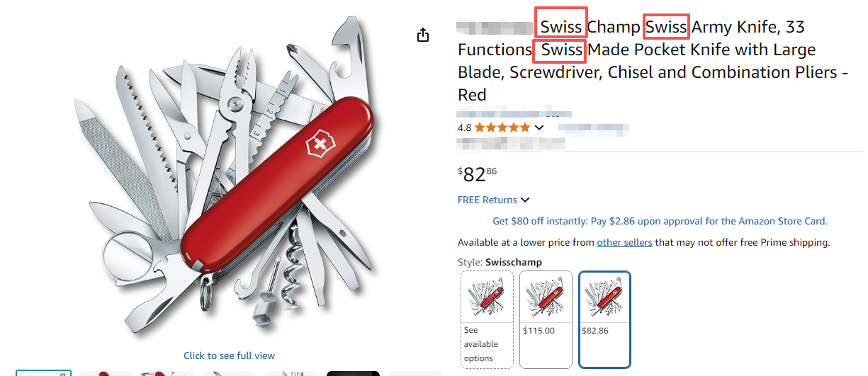The height and width of the screenshot is (376, 868).
Task: Click the share icon beside the product image
Action: [423, 35]
